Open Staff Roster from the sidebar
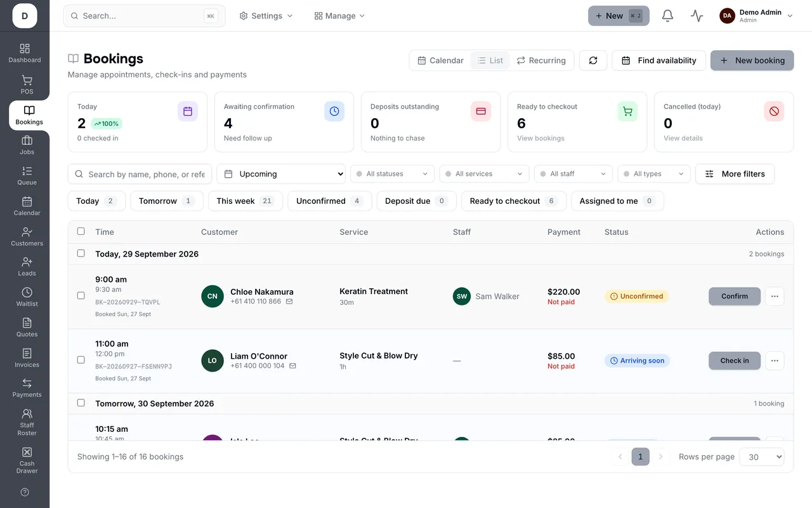The width and height of the screenshot is (812, 508). [x=27, y=422]
